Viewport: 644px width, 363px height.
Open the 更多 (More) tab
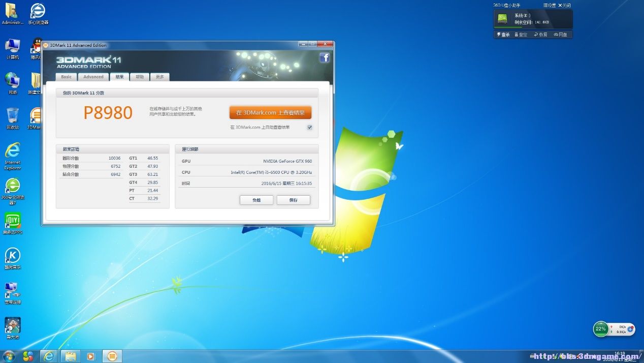tap(160, 77)
